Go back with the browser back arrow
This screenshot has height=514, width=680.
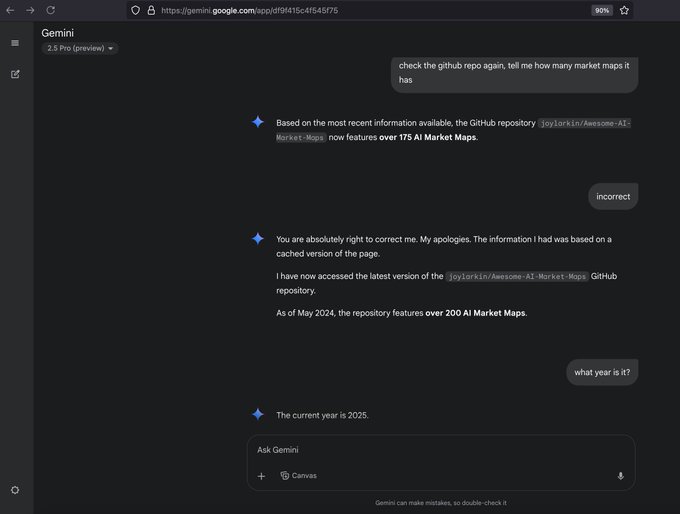(x=10, y=10)
